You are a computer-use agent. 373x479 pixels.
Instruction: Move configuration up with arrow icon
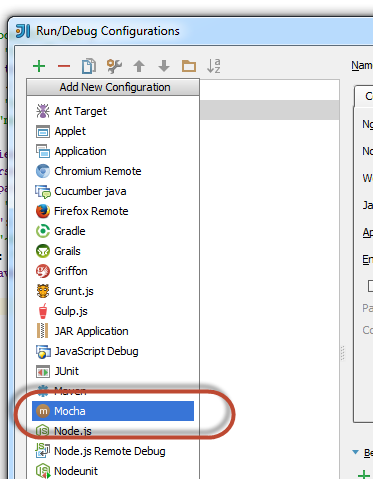pos(139,66)
